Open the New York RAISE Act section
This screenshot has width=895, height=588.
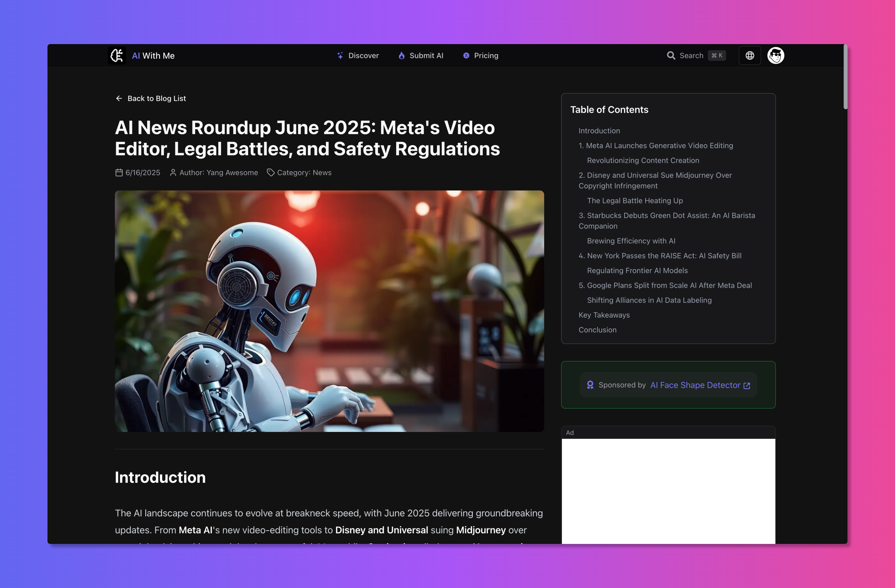[x=660, y=256]
